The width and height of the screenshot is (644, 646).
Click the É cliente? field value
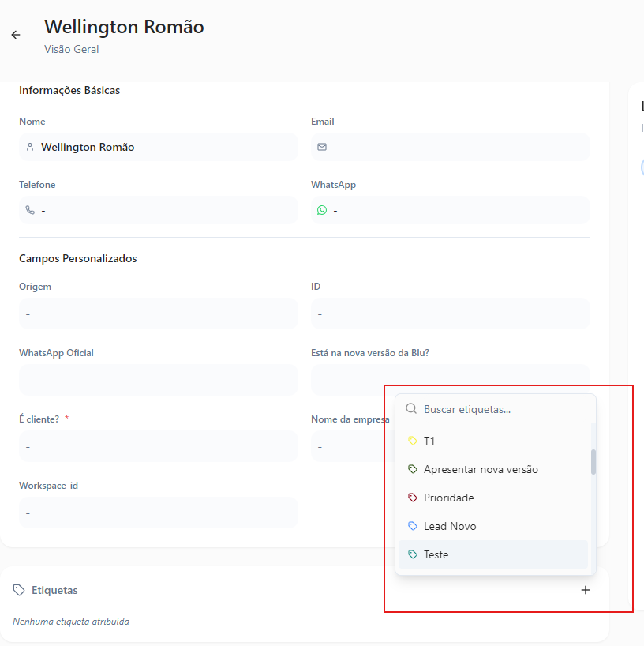pos(158,446)
